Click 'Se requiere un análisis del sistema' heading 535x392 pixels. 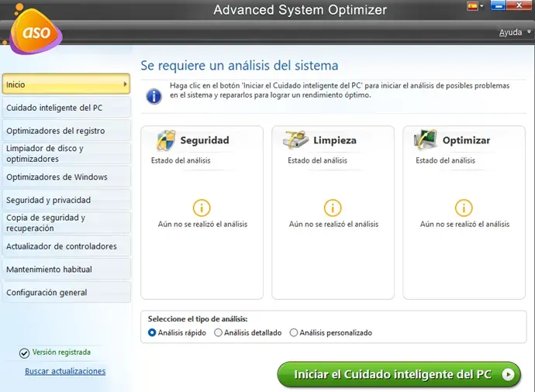pyautogui.click(x=240, y=65)
